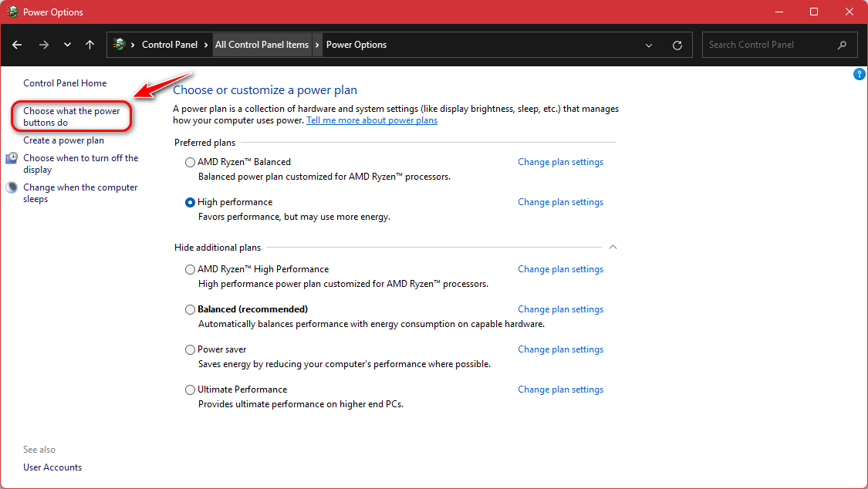
Task: Select the AMD Ryzen Balanced plan
Action: click(190, 163)
